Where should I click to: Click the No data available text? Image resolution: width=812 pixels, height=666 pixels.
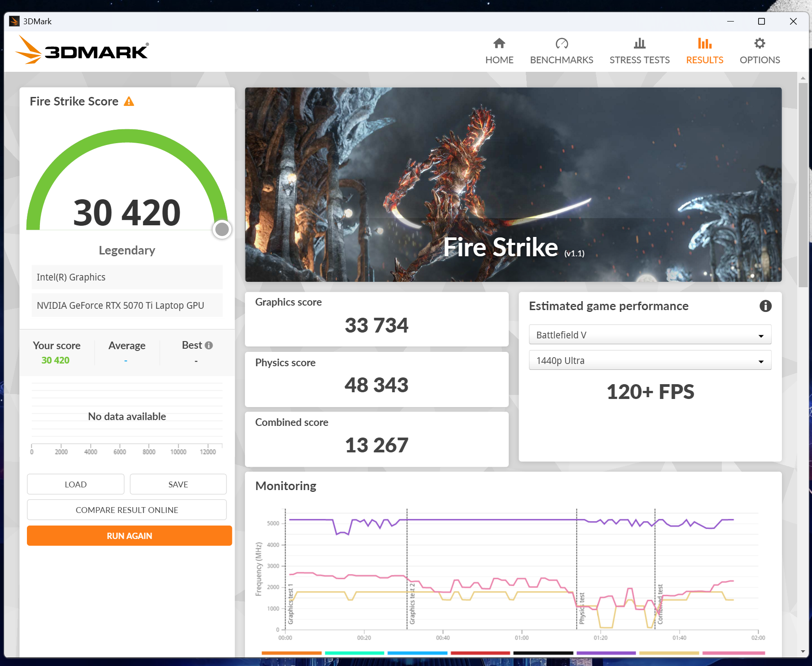click(127, 416)
